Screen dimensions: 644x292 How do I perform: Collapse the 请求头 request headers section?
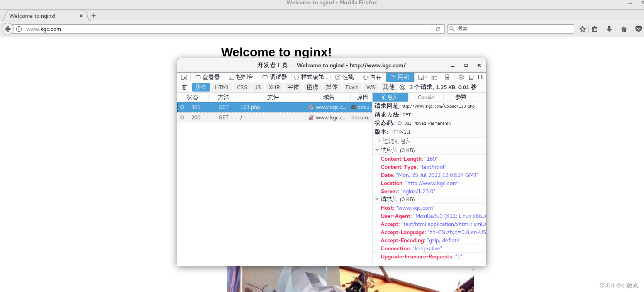377,199
